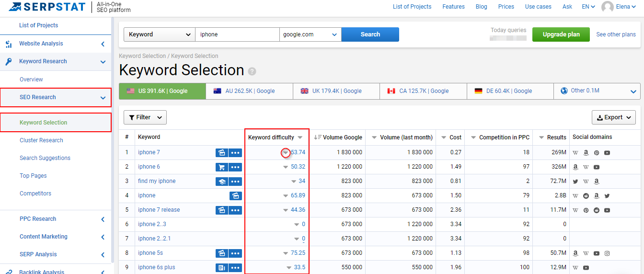Switch to the UK 179.4K Google tab
Viewport: 644px width, 274px height.
(x=336, y=91)
